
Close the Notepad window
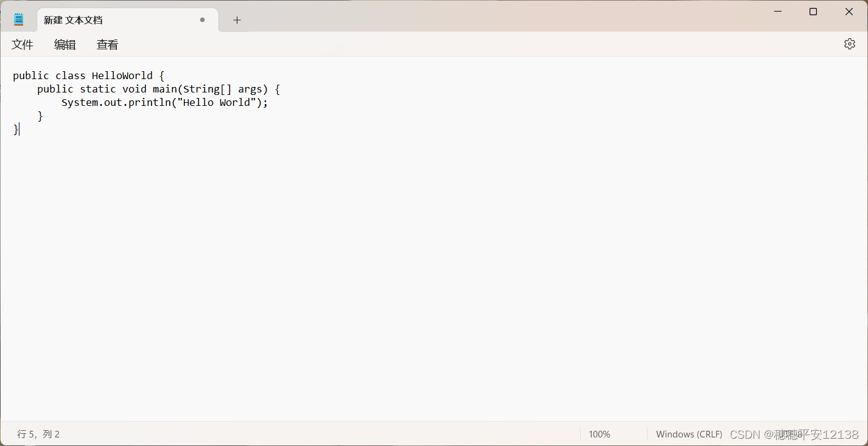(849, 12)
